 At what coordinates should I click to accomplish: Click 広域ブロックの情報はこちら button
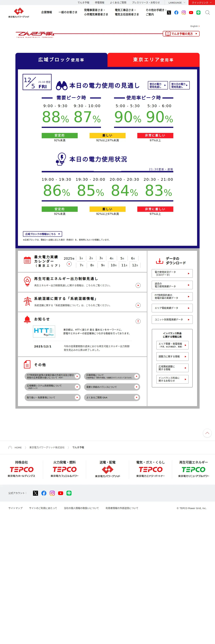pos(43,234)
